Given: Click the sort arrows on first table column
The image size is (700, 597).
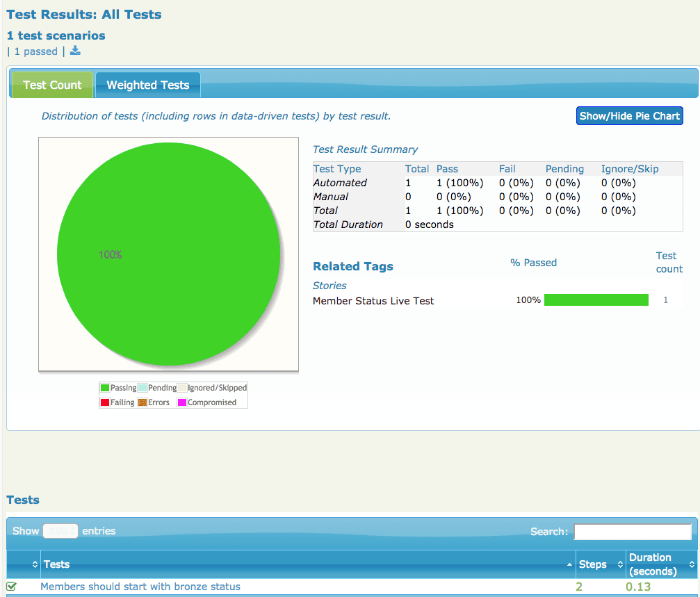Looking at the screenshot, I should click(x=35, y=564).
